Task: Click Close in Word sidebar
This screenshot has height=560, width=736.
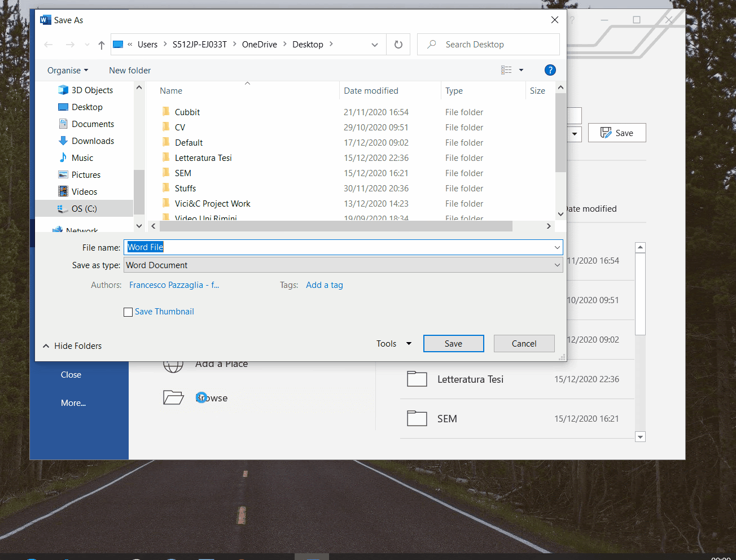Action: click(71, 375)
